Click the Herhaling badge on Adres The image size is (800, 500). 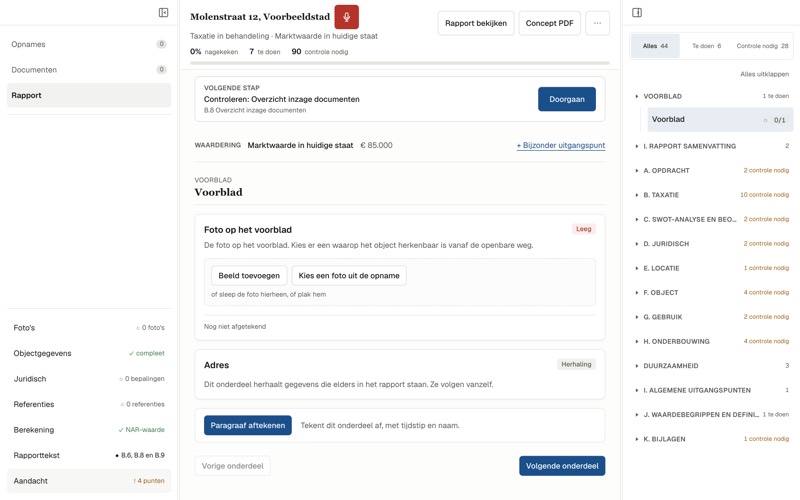(x=576, y=364)
